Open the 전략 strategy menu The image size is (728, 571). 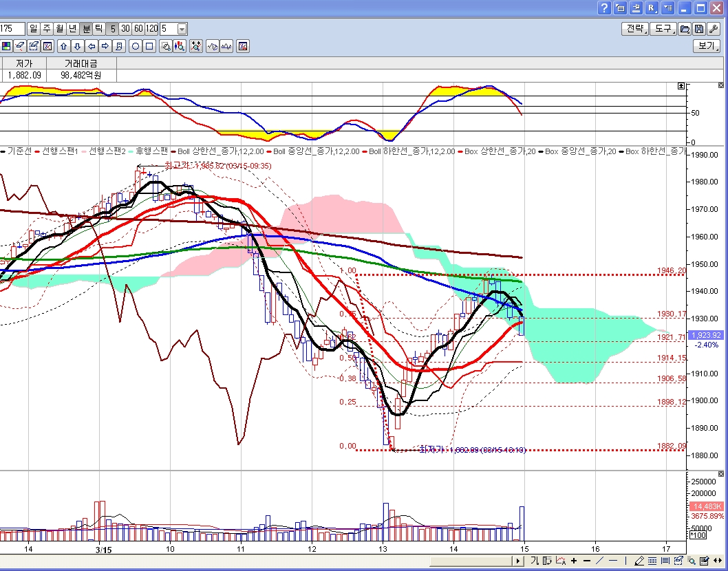634,29
